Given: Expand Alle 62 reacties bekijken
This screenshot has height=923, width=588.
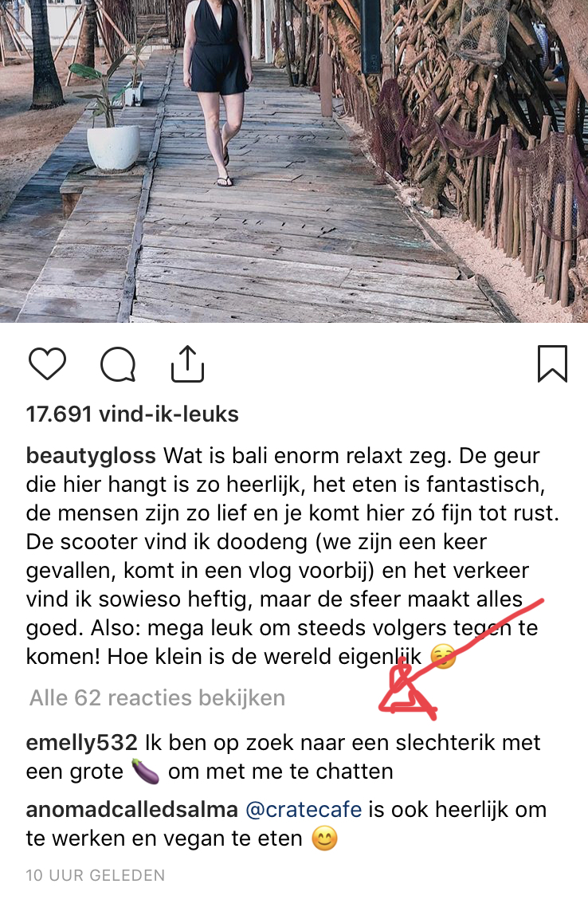Looking at the screenshot, I should (x=157, y=697).
